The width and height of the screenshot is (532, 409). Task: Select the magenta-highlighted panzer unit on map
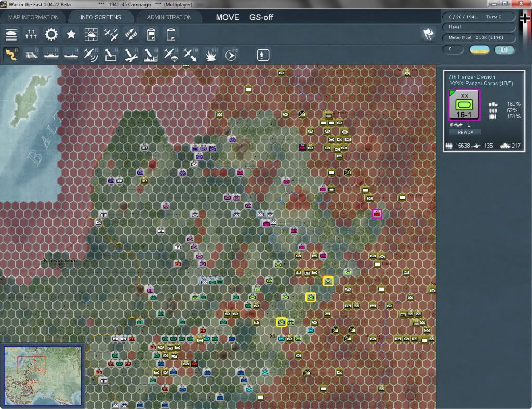coord(377,214)
